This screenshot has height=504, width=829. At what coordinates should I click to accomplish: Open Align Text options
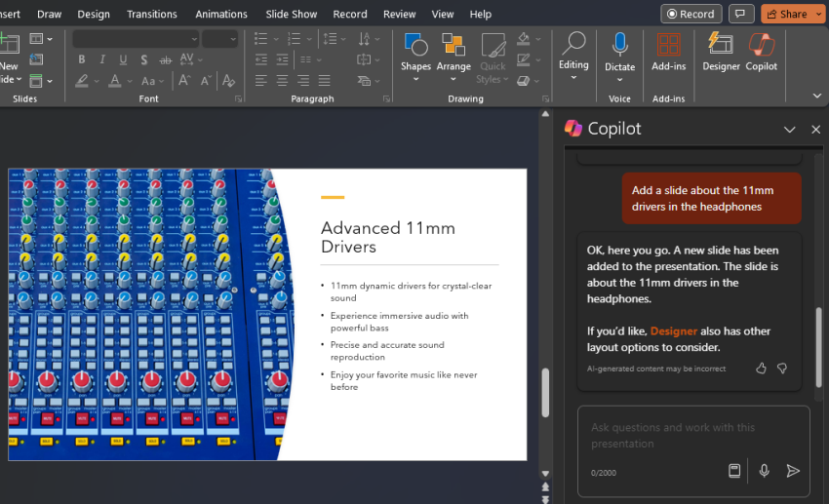tap(368, 59)
